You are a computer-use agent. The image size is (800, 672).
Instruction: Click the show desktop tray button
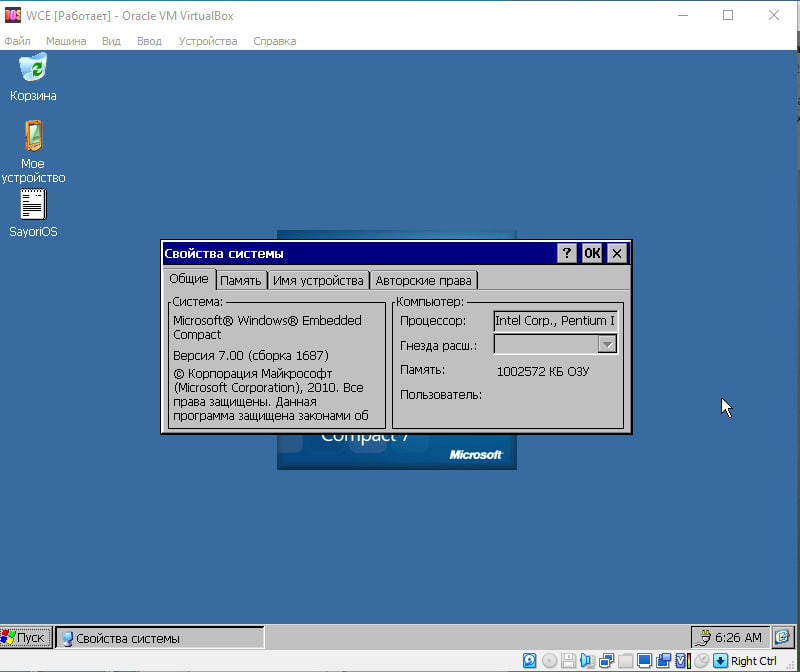(x=782, y=637)
